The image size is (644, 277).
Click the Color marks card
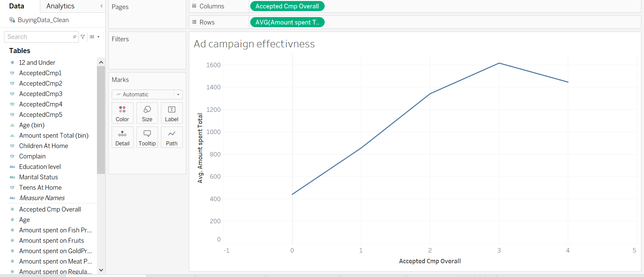[x=122, y=113]
